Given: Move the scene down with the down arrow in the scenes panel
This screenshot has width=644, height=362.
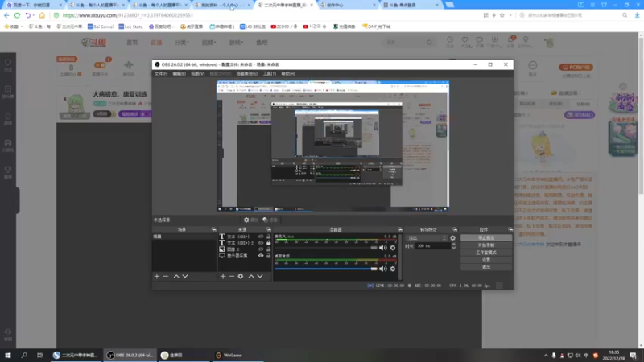Looking at the screenshot, I should click(185, 276).
